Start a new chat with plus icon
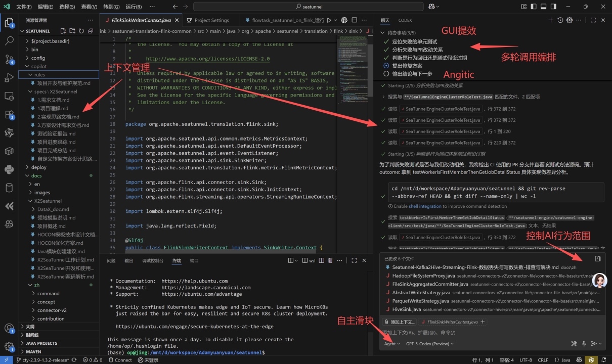Viewport: 612px width, 364px height. [551, 20]
